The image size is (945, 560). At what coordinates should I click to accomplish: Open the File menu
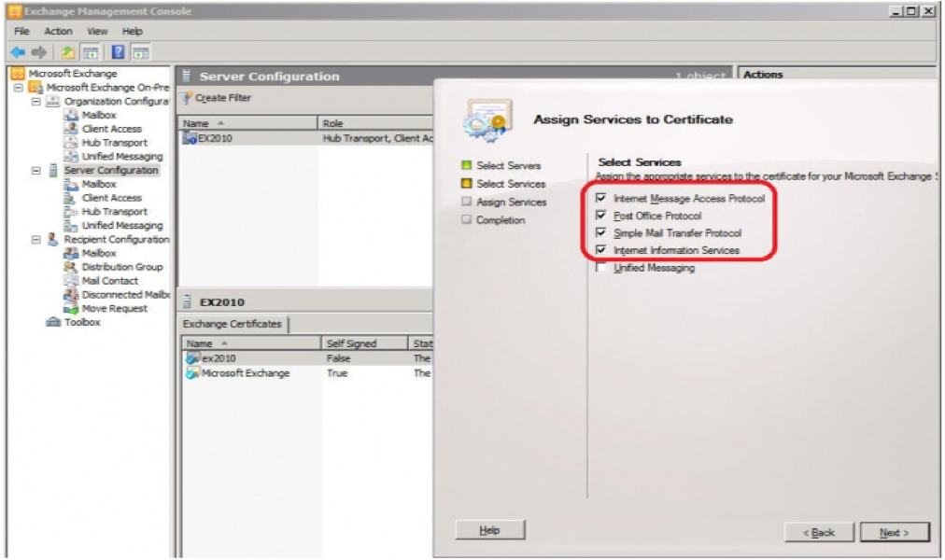click(x=21, y=32)
